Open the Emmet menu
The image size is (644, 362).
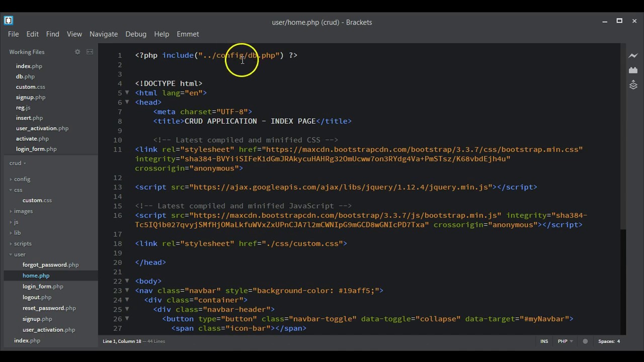[x=188, y=34]
